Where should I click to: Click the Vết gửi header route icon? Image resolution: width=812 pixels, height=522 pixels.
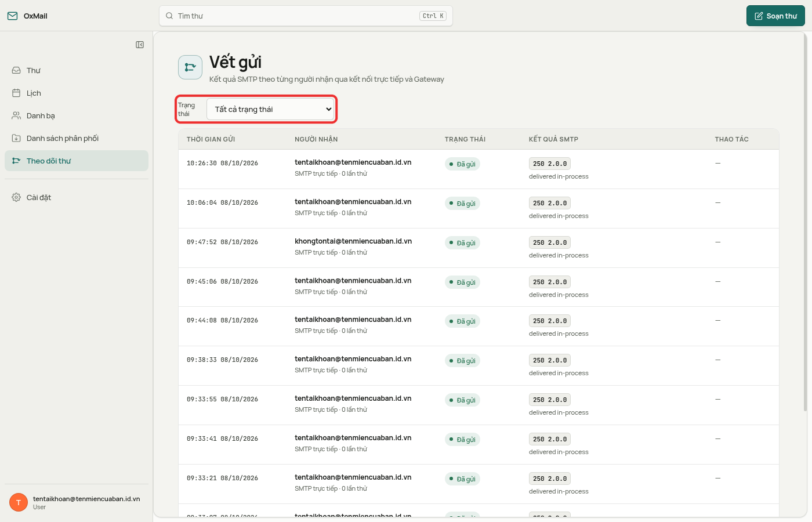pos(190,67)
